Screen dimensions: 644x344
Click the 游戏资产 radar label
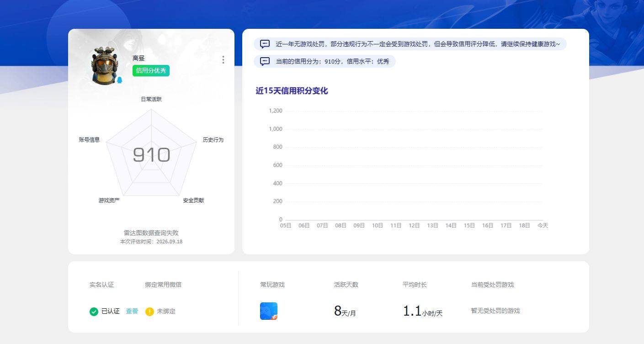click(109, 200)
